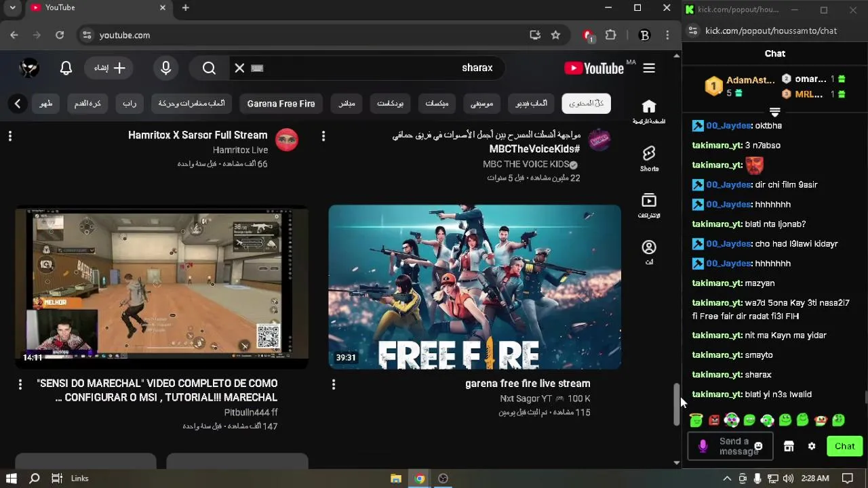Open options menu for MBC Voice Kids video
This screenshot has height=488, width=868.
point(323,136)
